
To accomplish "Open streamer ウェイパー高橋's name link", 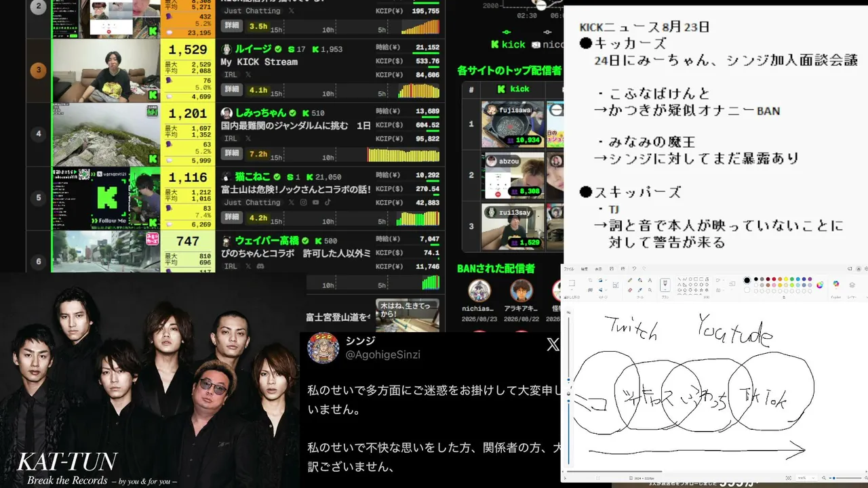I will [267, 241].
